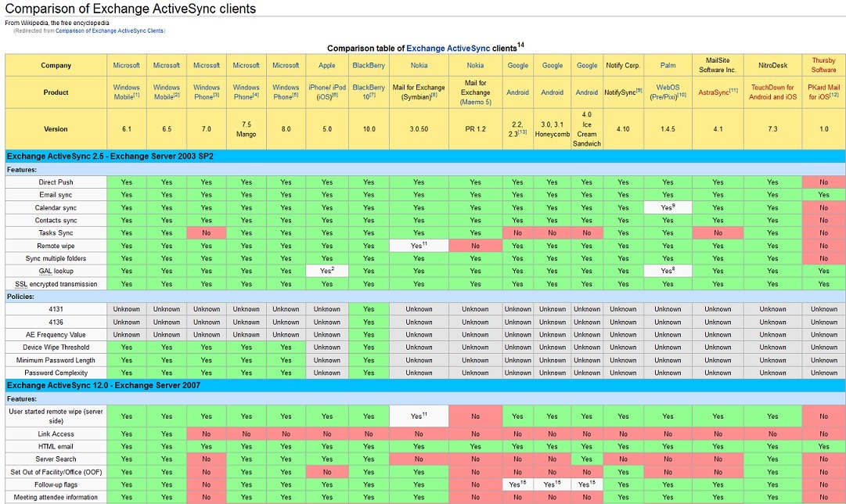Image resolution: width=846 pixels, height=504 pixels.
Task: Click the 'Device Wipe Threshold' row label
Action: pos(56,347)
